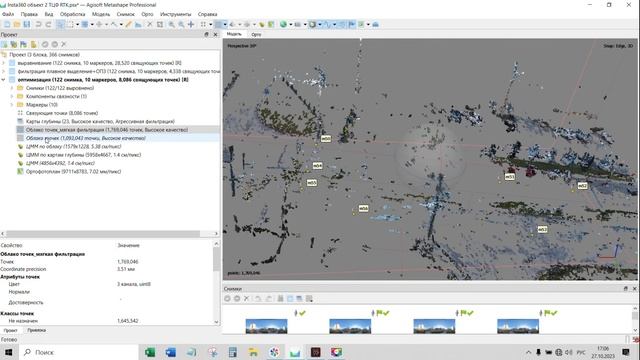The height and width of the screenshot is (360, 640).
Task: Expand the фильтрация chunk
Action: tap(4, 71)
